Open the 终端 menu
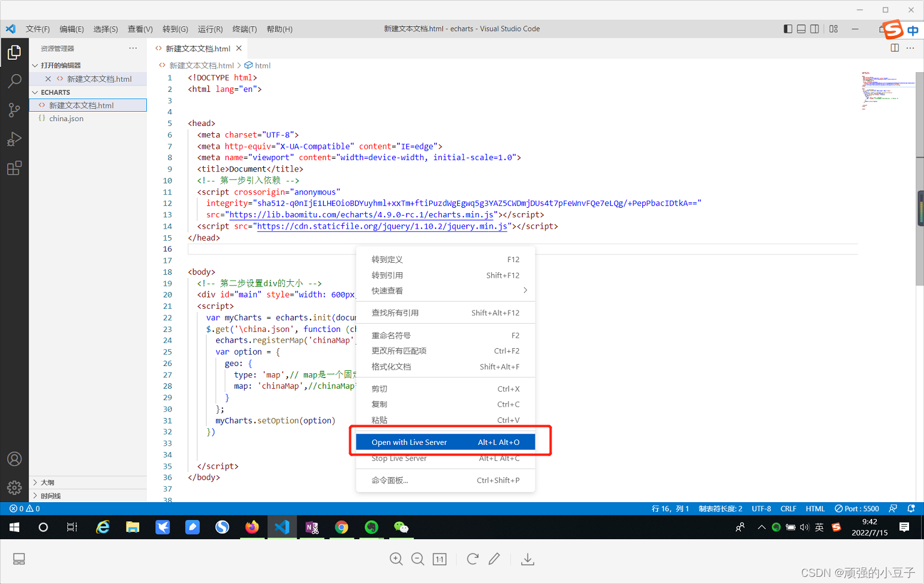Screen dimensions: 924x584 coord(245,28)
